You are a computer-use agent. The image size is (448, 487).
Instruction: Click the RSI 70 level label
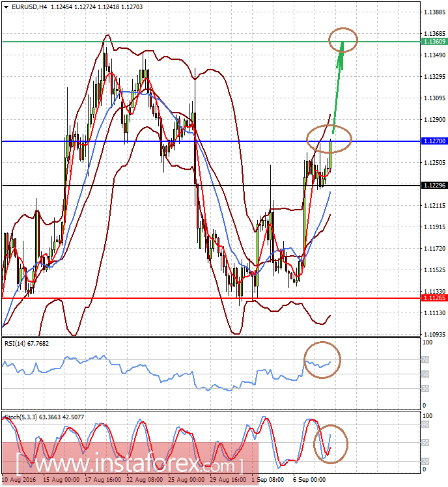coord(425,359)
